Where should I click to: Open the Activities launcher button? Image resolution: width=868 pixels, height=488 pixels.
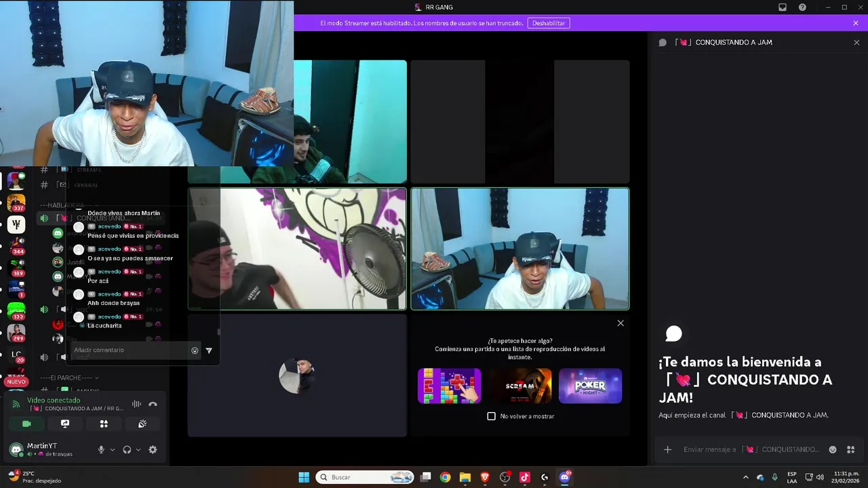click(x=104, y=424)
